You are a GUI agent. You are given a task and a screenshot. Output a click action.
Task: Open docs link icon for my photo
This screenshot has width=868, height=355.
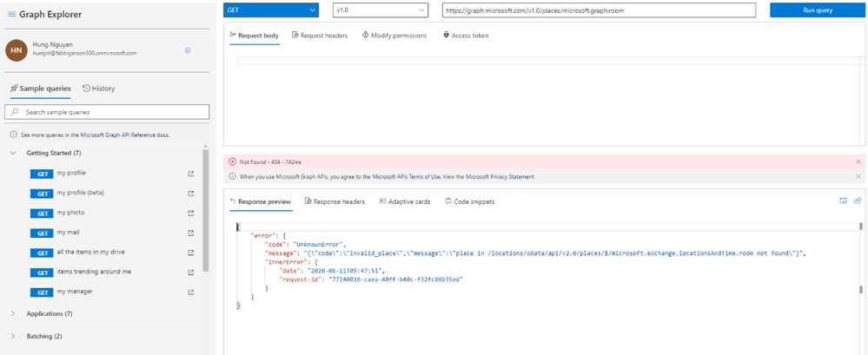[191, 213]
